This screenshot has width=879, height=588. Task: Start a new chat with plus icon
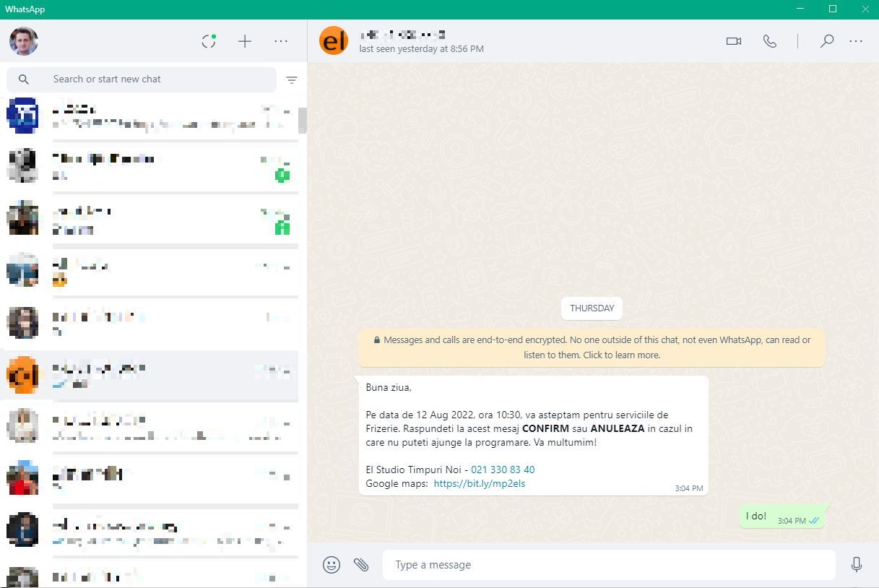(x=245, y=41)
